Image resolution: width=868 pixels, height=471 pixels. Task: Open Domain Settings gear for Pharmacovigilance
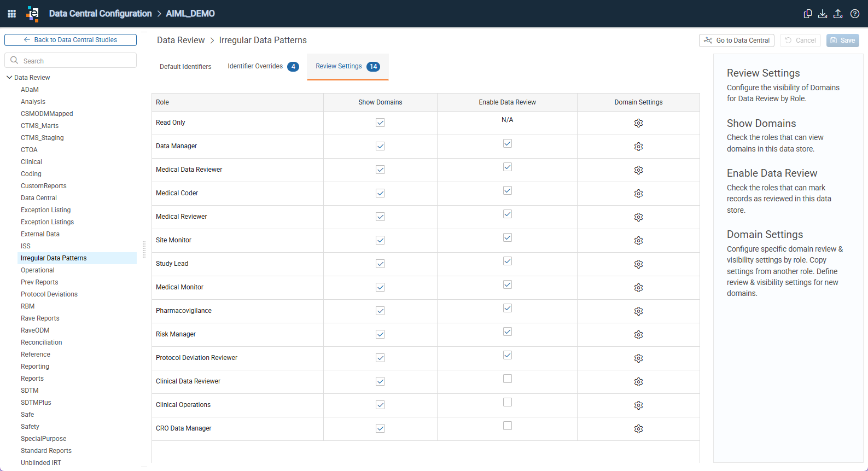pos(638,311)
